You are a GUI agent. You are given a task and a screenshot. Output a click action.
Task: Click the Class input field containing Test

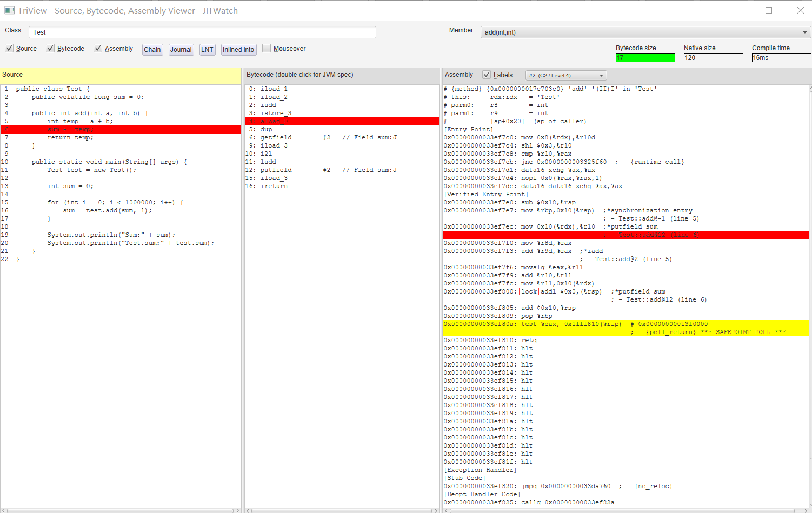(x=202, y=32)
